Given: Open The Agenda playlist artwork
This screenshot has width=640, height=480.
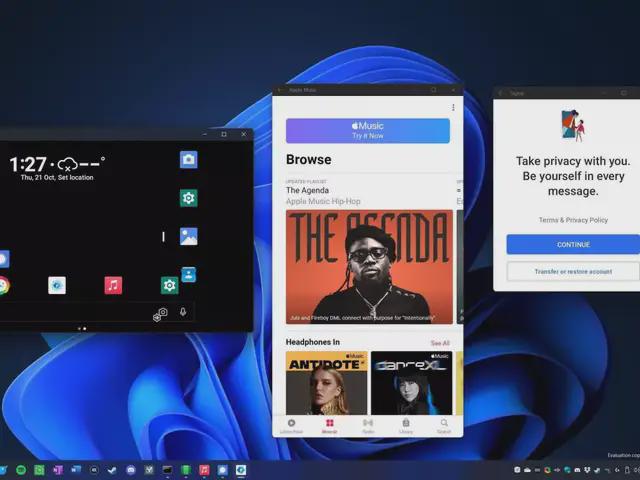Looking at the screenshot, I should point(367,266).
